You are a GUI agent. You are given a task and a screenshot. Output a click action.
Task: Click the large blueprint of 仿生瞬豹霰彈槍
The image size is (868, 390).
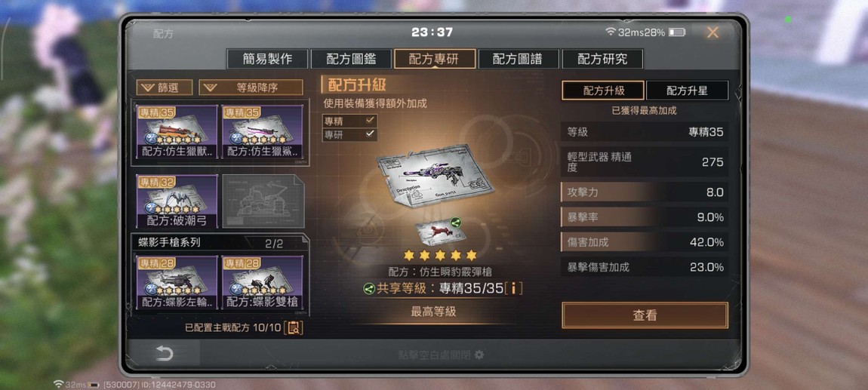435,175
